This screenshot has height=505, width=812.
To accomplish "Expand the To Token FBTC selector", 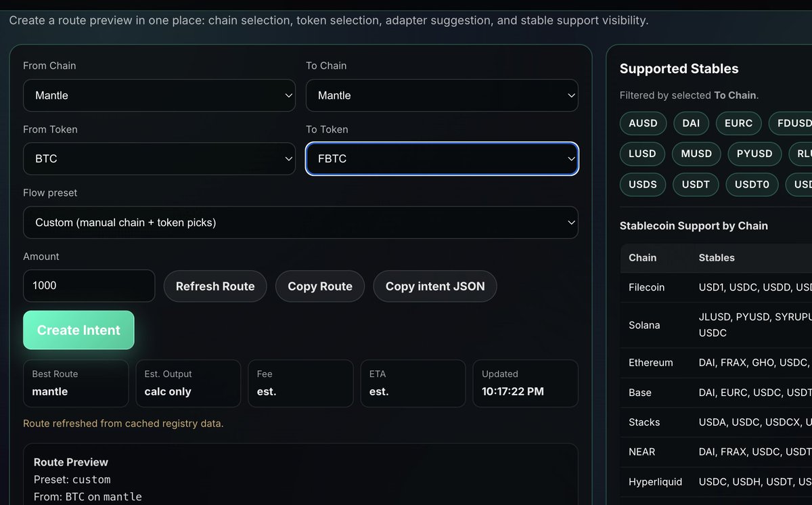I will tap(442, 159).
